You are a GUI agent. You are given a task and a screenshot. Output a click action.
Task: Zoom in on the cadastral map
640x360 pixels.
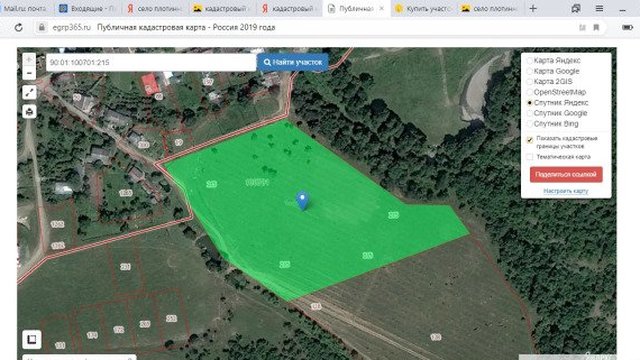tap(29, 60)
